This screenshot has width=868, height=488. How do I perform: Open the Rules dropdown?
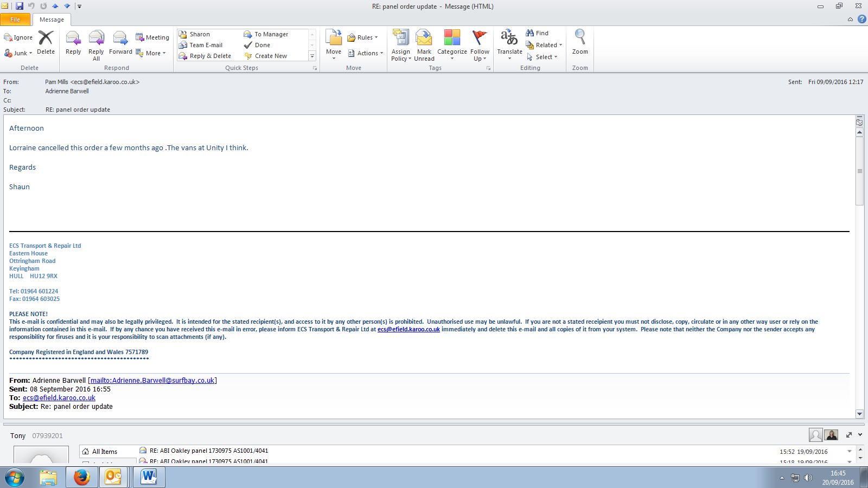362,37
